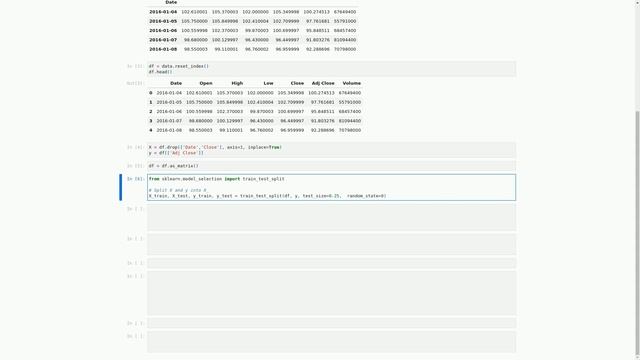
Task: Click the bold index date 2016-01-05
Action: coord(163,21)
